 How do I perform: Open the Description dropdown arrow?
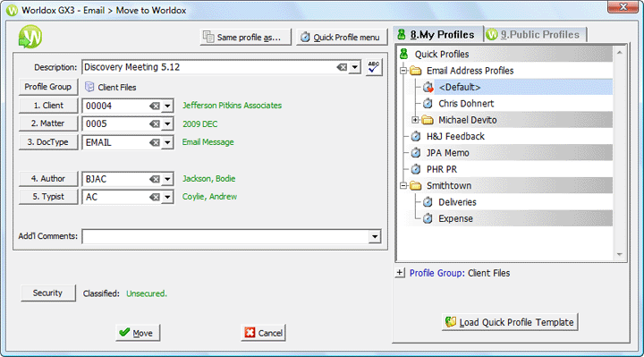pos(355,67)
